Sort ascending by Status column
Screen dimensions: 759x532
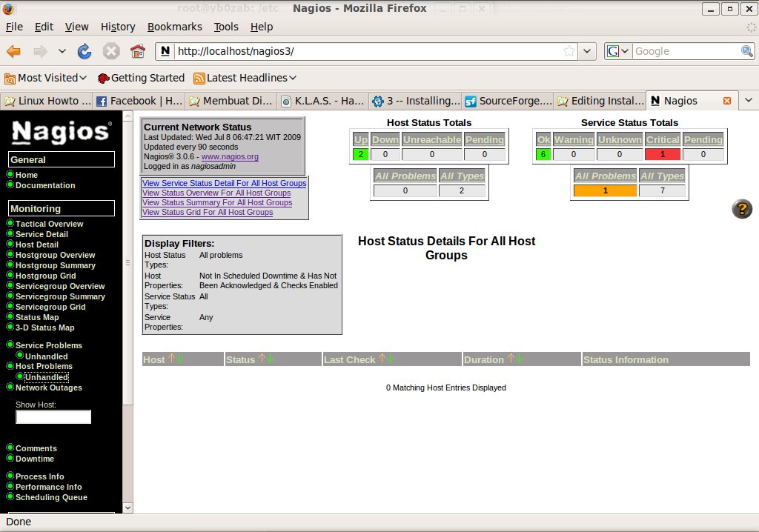click(x=262, y=358)
